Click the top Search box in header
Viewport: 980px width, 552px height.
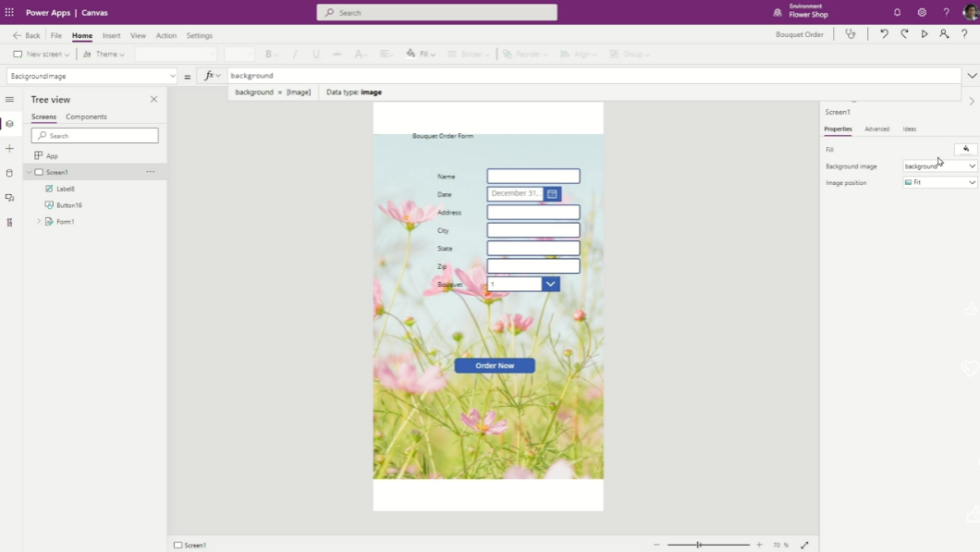(437, 13)
